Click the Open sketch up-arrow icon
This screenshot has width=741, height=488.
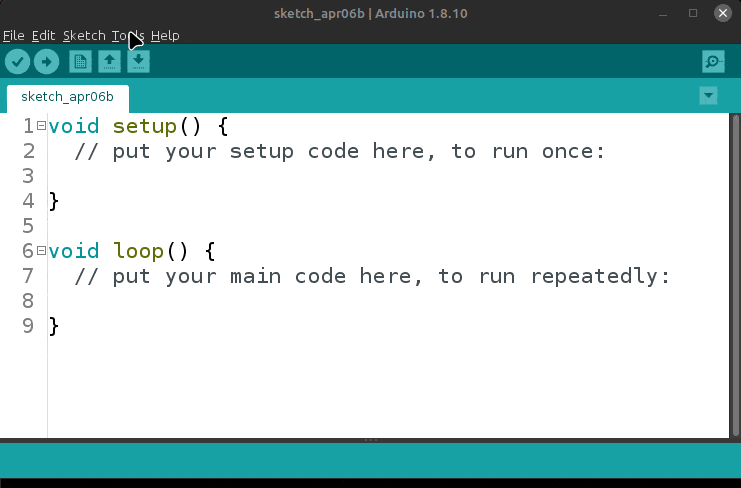(109, 62)
